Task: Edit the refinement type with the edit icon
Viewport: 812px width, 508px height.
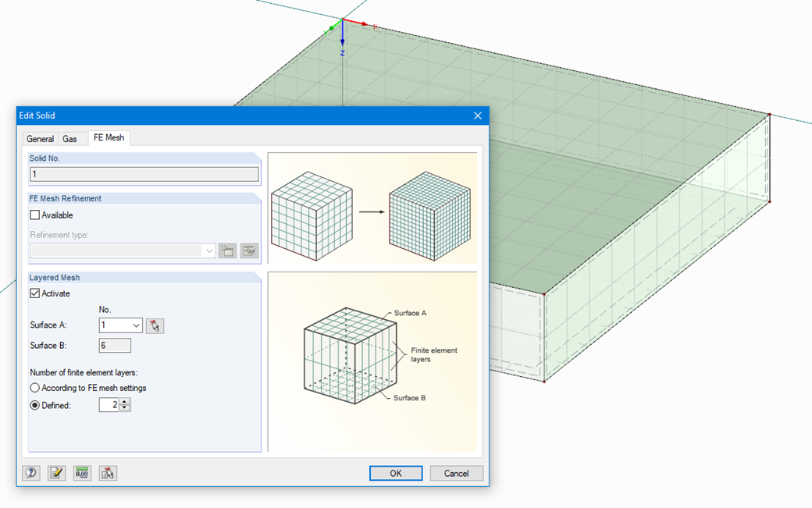Action: (x=250, y=250)
